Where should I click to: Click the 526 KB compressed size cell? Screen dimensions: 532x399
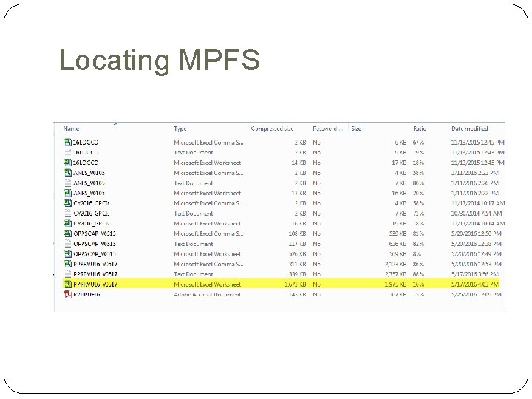[297, 254]
